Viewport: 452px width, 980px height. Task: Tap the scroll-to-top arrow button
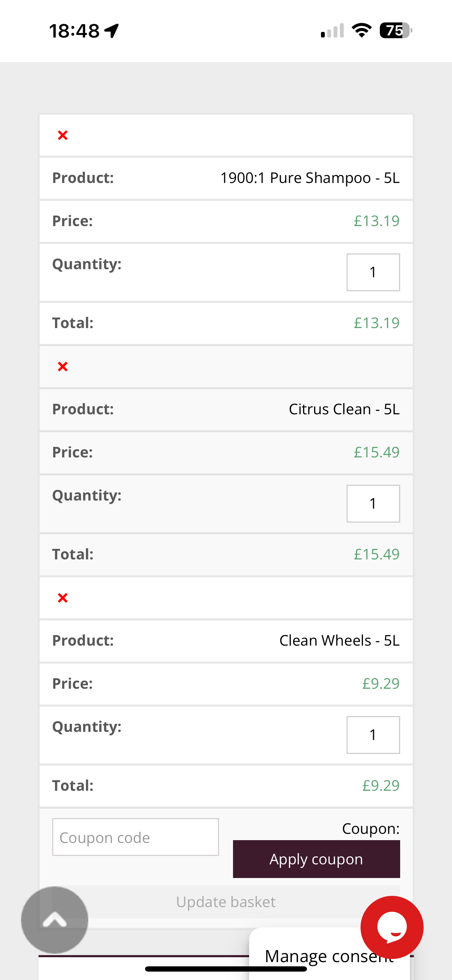click(55, 919)
